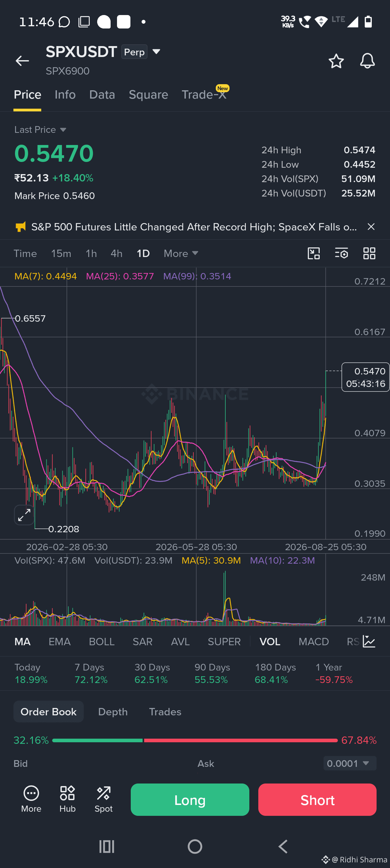Click the Perp contract type badge

pos(134,52)
